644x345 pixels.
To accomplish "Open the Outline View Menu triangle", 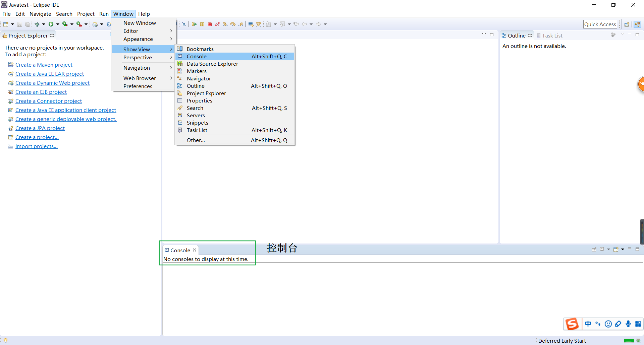I will (x=623, y=34).
